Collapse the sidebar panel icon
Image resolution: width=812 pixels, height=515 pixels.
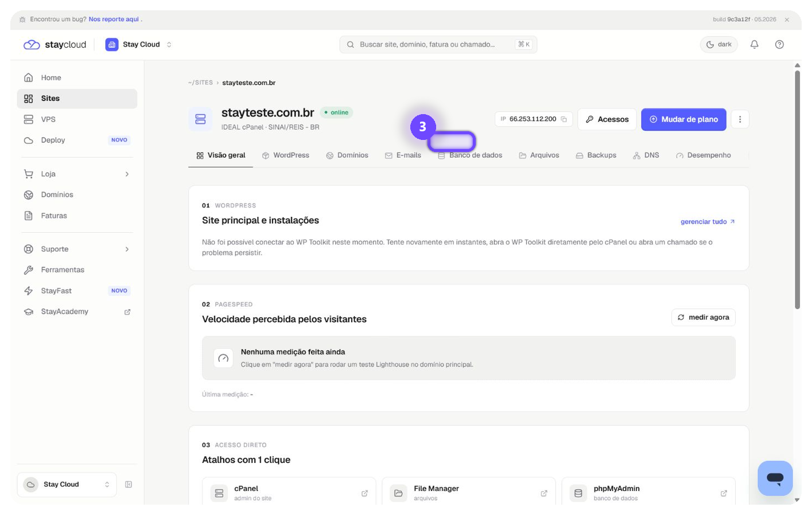[129, 485]
